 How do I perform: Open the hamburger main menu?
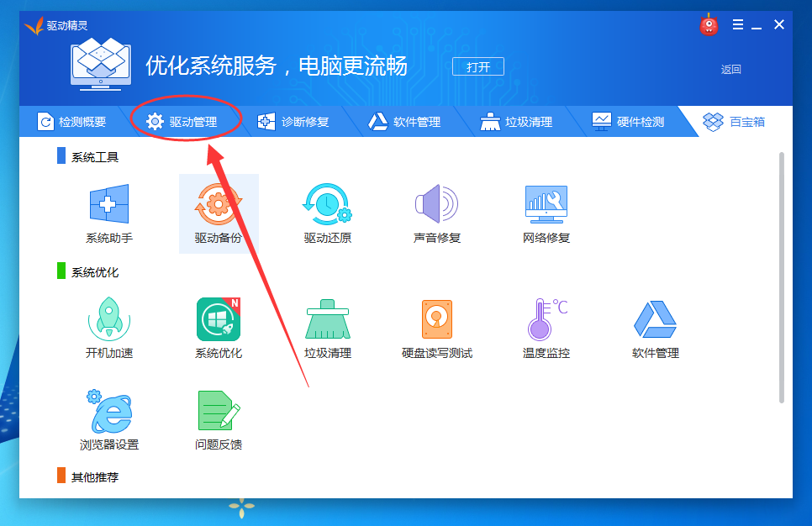point(738,24)
